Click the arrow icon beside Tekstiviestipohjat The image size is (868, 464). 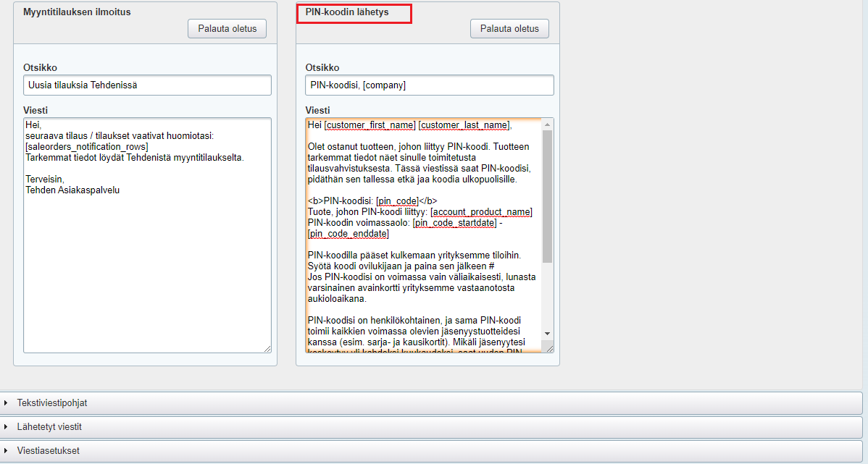7,403
